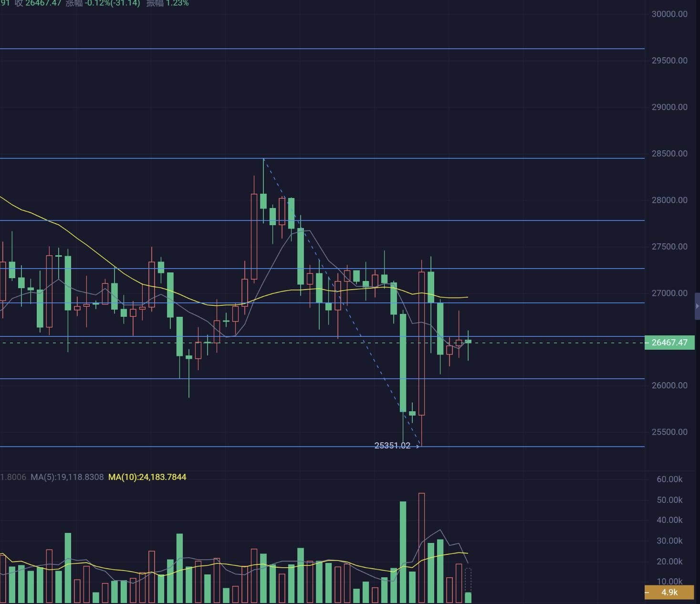Click the 30000.00 price axis label
Viewport: 700px width, 604px height.
(669, 14)
